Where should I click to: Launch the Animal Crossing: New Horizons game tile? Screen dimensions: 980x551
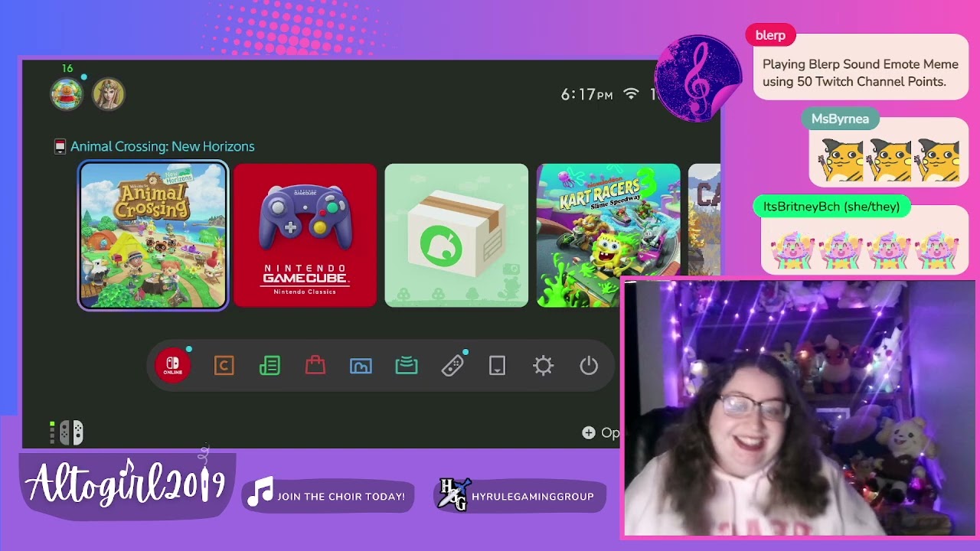coord(153,236)
